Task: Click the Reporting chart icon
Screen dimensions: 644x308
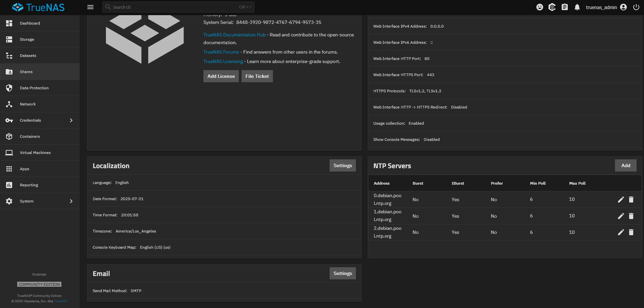Action: pos(9,185)
